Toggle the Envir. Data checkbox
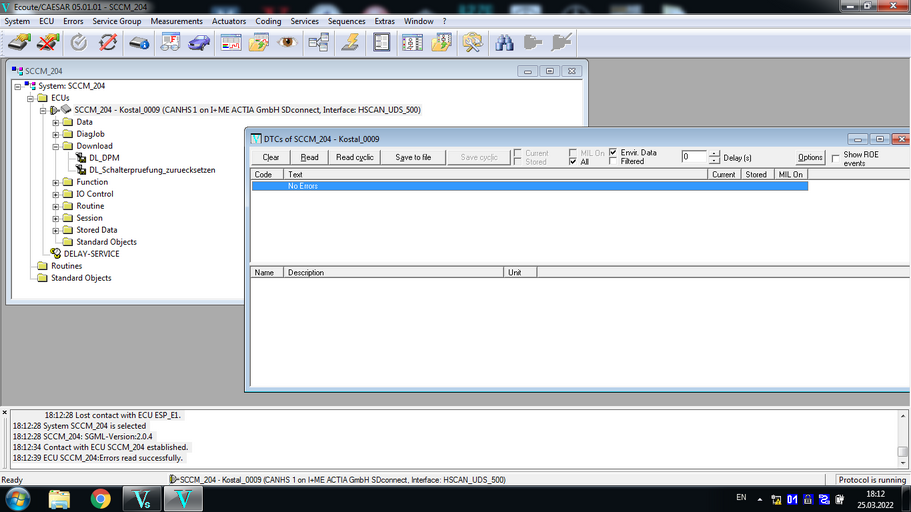This screenshot has width=911, height=512. pos(613,152)
